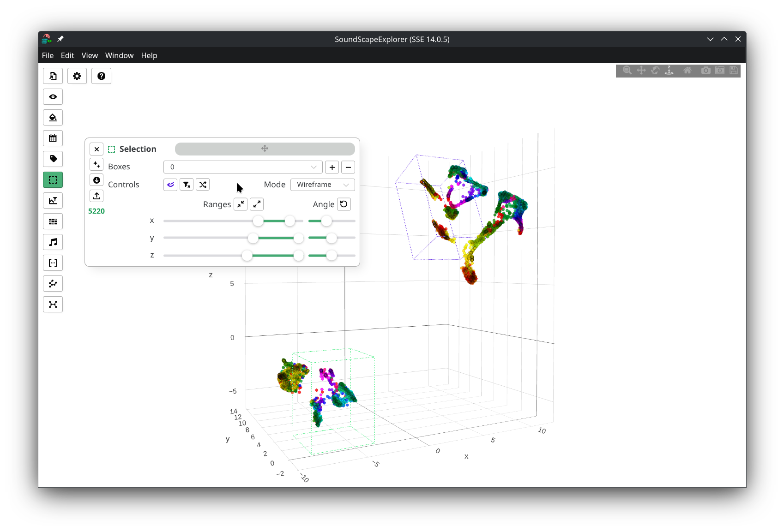Click the music note sidebar icon

[x=53, y=242]
